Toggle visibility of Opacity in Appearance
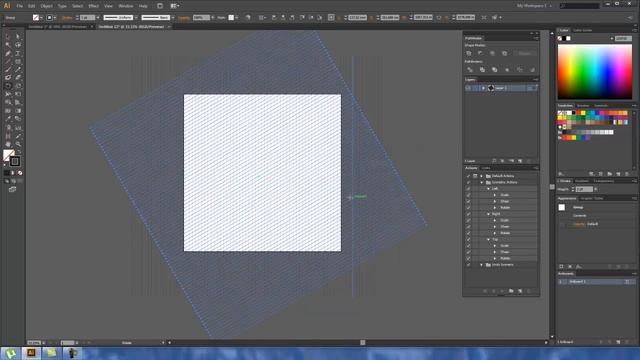This screenshot has width=640, height=360. tap(562, 224)
